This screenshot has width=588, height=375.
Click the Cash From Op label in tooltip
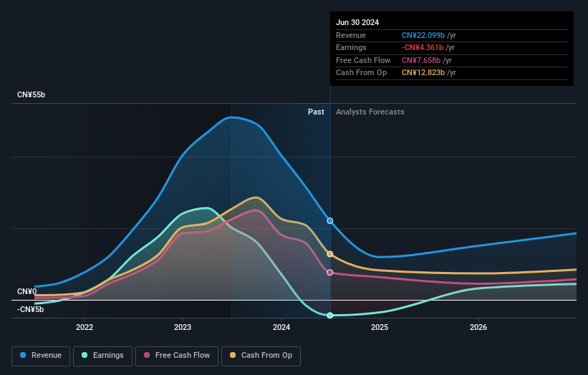361,73
